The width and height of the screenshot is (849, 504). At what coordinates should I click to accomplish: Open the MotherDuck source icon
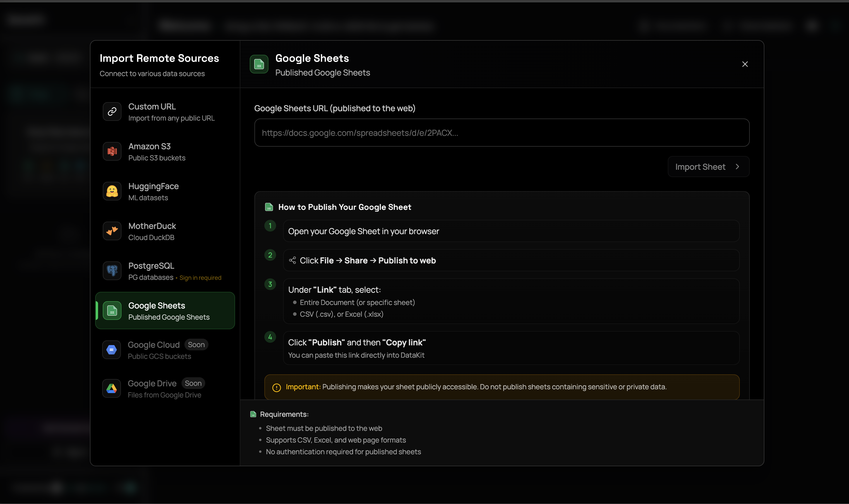[112, 231]
